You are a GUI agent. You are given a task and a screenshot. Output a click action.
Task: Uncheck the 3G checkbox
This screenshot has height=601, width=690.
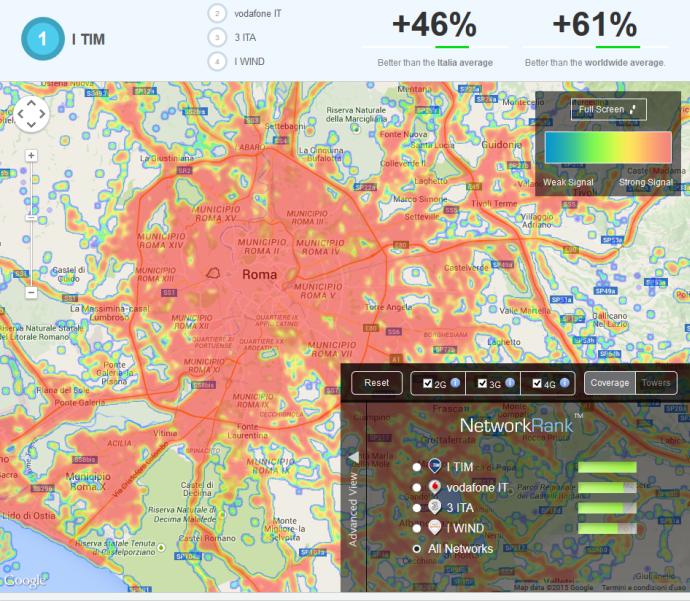(482, 383)
